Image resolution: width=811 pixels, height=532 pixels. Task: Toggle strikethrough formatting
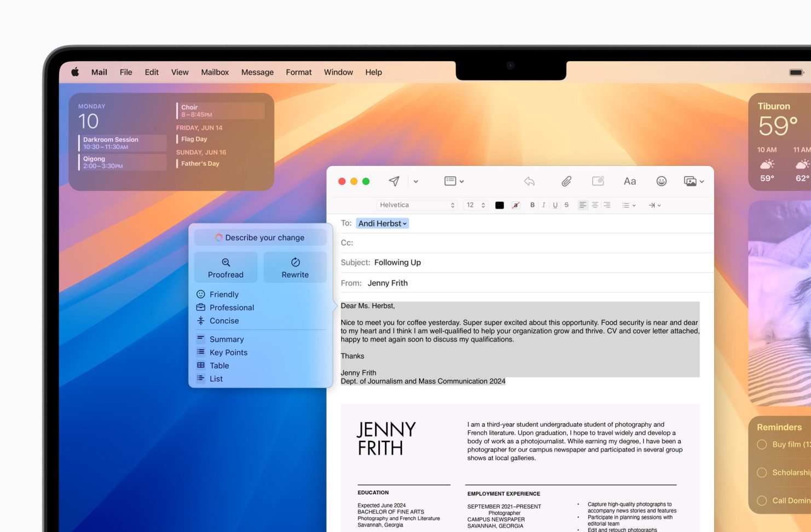click(x=566, y=205)
